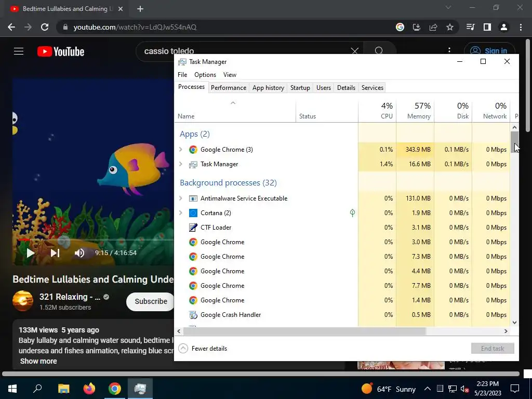Switch to the Startup tab

tap(300, 87)
